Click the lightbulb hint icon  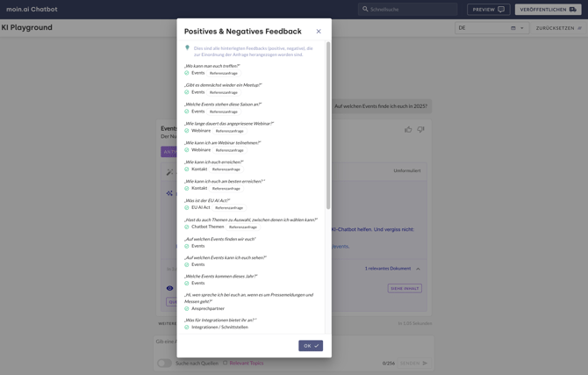tap(187, 48)
